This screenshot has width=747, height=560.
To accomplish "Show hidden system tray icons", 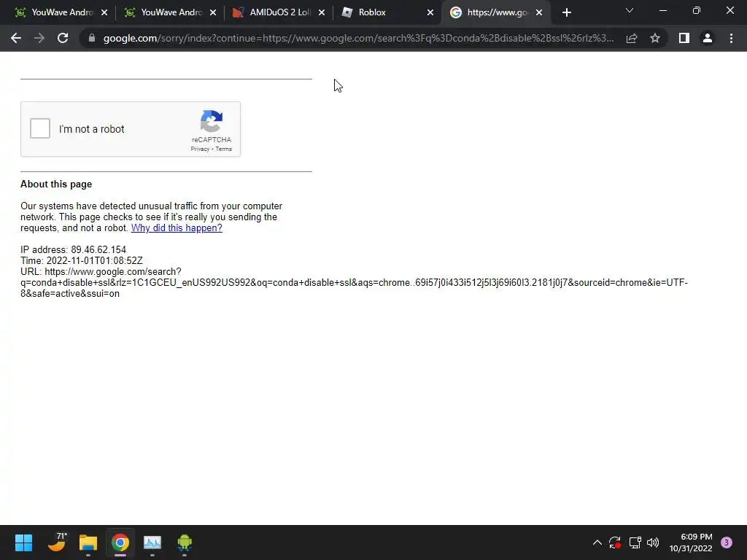I will [x=597, y=542].
